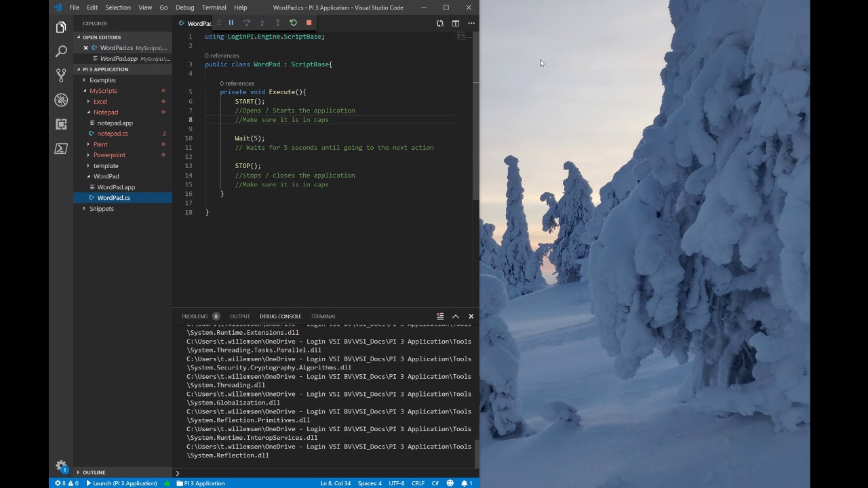Open the Manage gear menu

click(x=61, y=466)
